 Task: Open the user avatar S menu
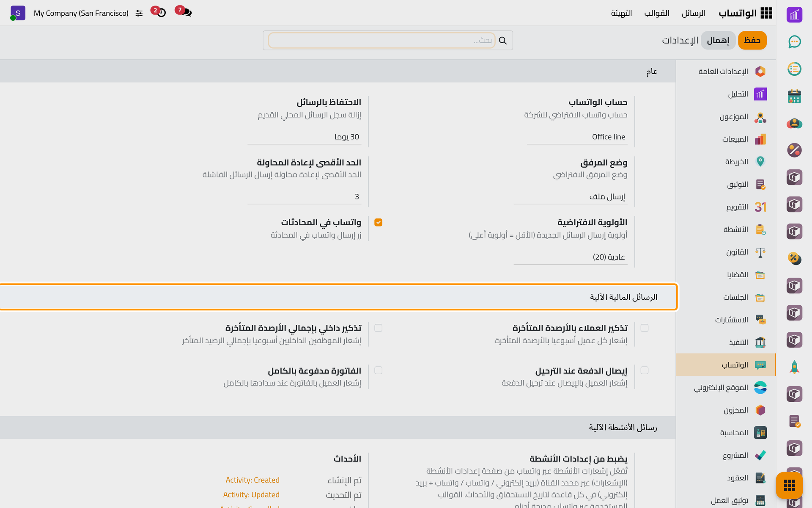click(x=18, y=13)
